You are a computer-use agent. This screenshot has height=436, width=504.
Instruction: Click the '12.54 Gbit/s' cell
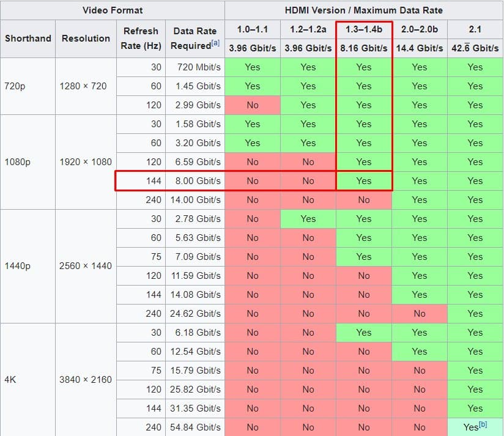(195, 352)
